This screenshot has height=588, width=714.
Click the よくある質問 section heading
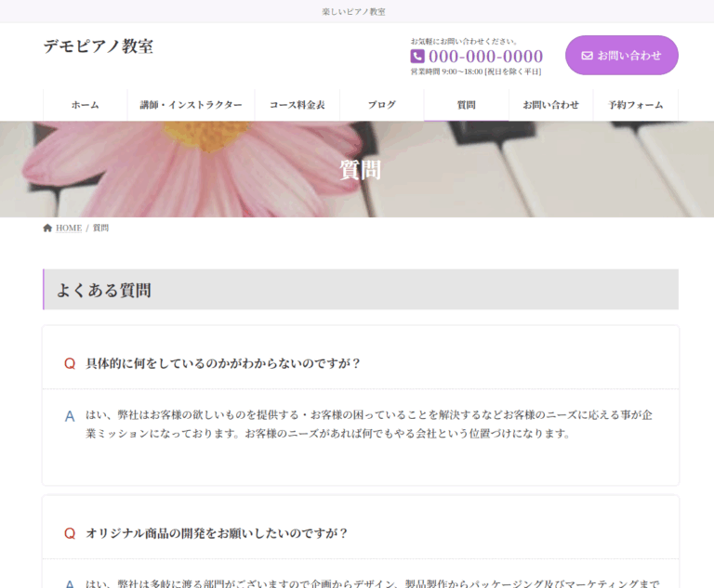104,290
